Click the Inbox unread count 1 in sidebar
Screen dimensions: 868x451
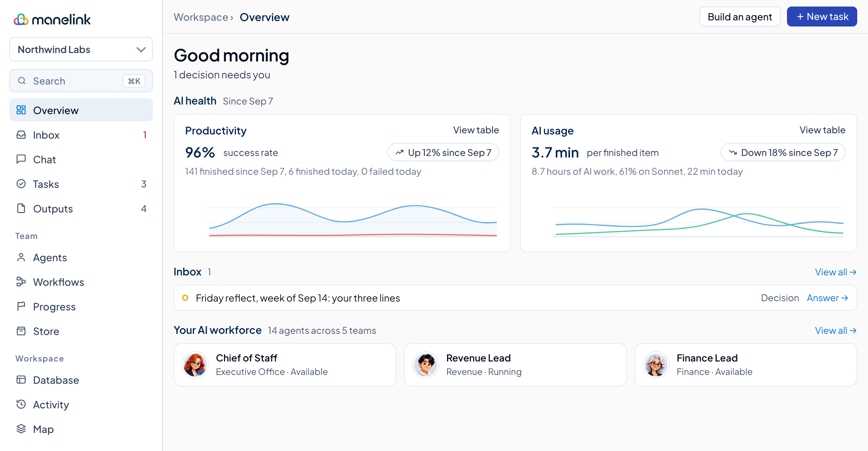pyautogui.click(x=145, y=135)
